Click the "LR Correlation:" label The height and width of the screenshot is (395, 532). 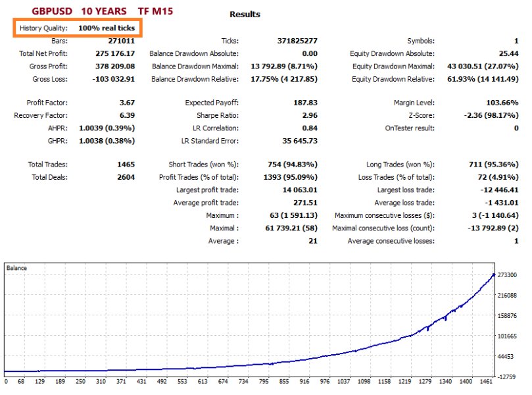216,128
